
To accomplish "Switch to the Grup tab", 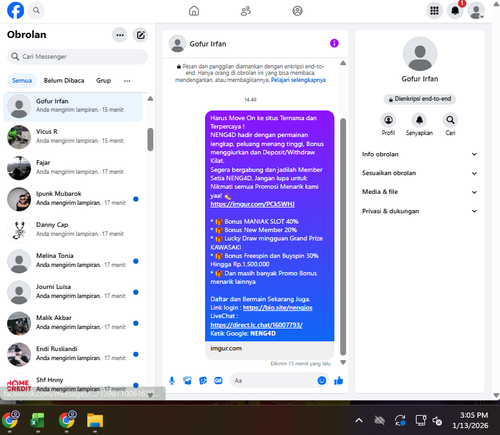I will (x=103, y=81).
